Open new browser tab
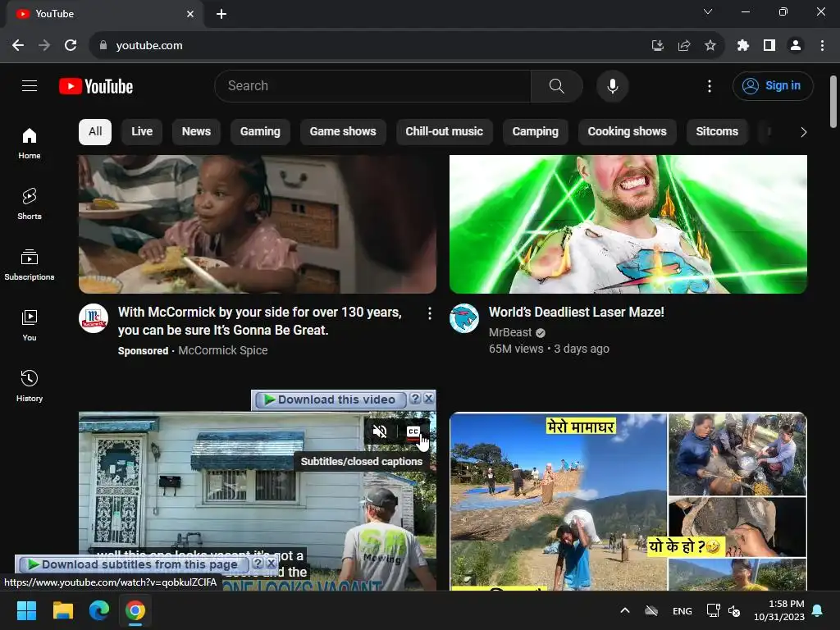The width and height of the screenshot is (840, 630). click(221, 14)
